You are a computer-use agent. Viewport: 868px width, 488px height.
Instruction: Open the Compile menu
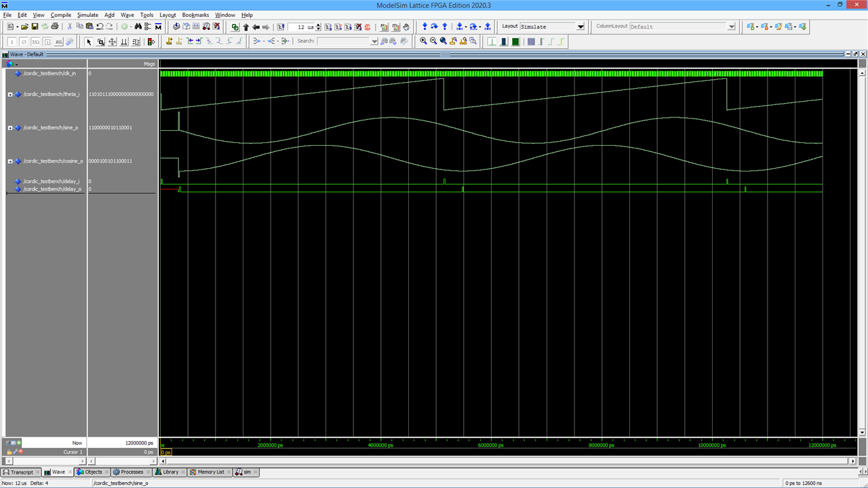(x=60, y=15)
